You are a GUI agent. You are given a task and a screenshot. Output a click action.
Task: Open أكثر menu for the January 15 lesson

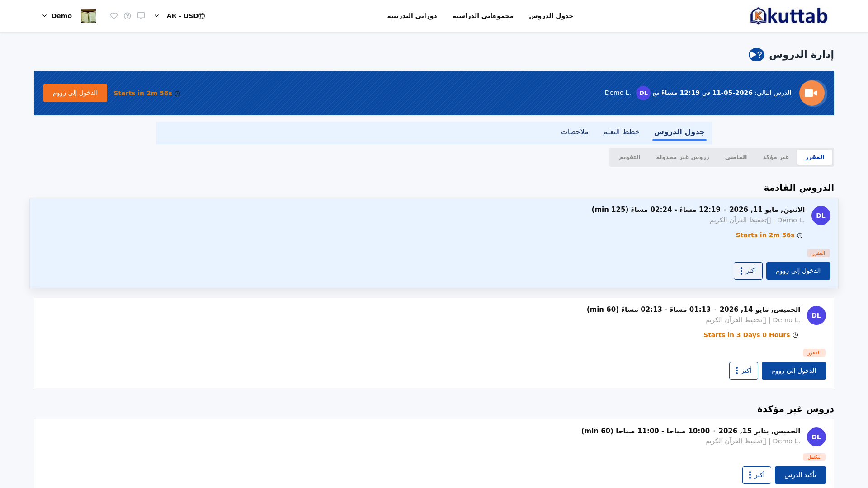(756, 475)
